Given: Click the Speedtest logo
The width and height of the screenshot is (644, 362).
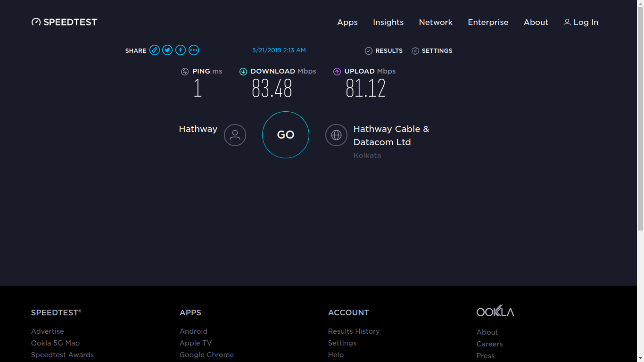Looking at the screenshot, I should click(x=65, y=22).
